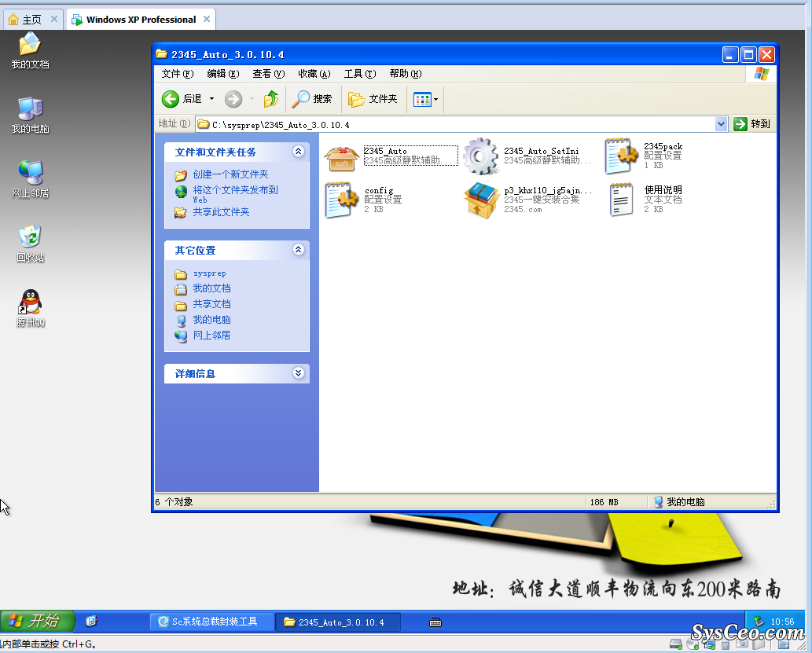Click the config file name text
Viewport: 812px width, 653px height.
379,191
